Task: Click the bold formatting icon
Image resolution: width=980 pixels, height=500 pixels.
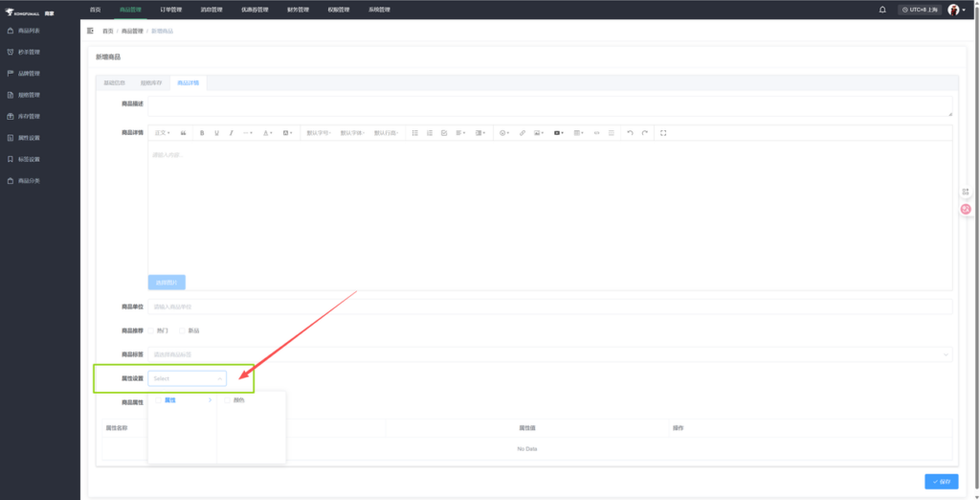Action: [x=202, y=133]
